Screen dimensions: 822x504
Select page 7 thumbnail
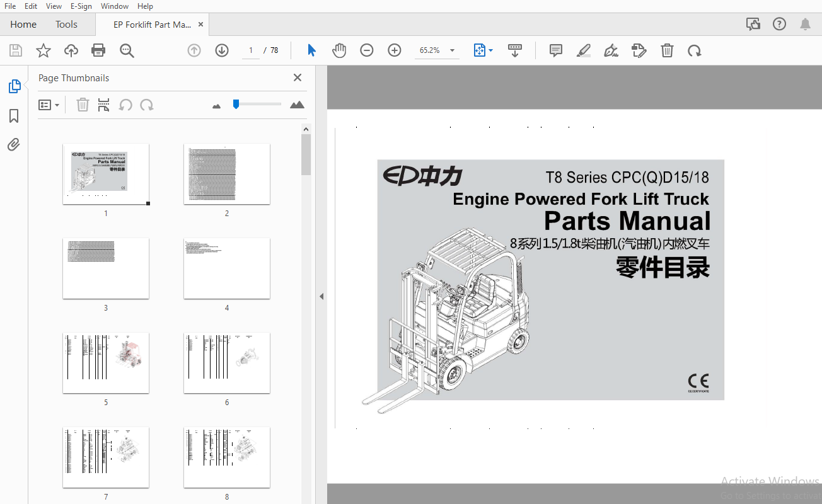(x=106, y=457)
